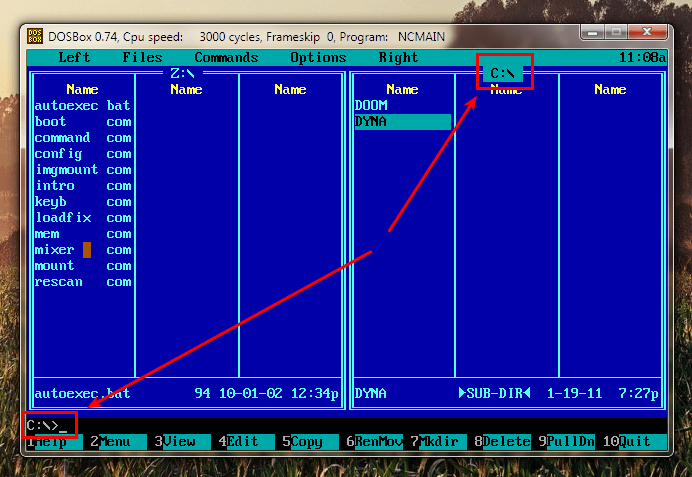Click the autoexec.bat status line in left panel

187,394
